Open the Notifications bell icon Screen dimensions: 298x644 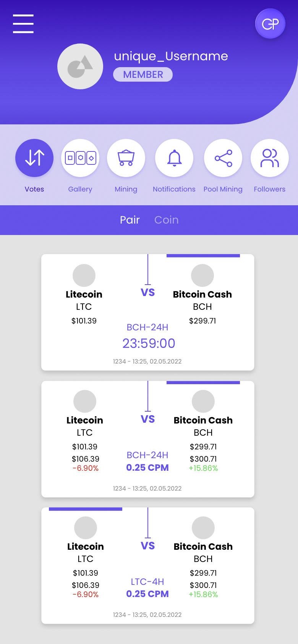point(174,158)
